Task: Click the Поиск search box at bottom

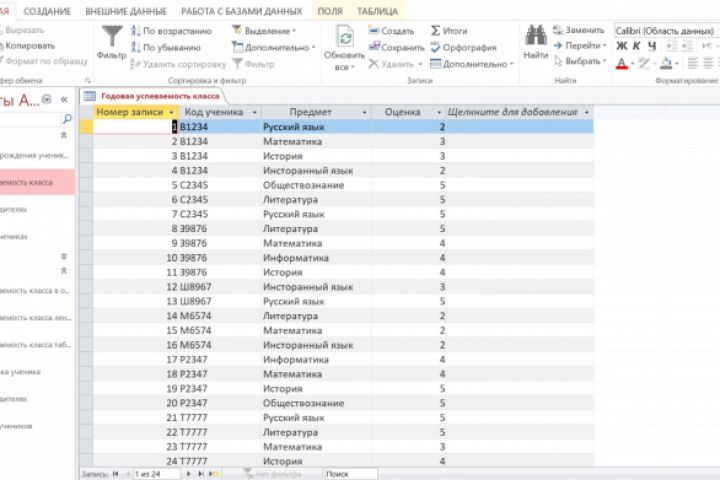Action: 351,474
